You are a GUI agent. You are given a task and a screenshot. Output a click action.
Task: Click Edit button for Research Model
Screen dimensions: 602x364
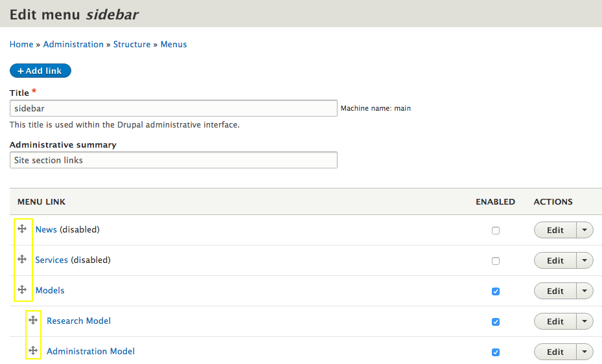tap(555, 321)
